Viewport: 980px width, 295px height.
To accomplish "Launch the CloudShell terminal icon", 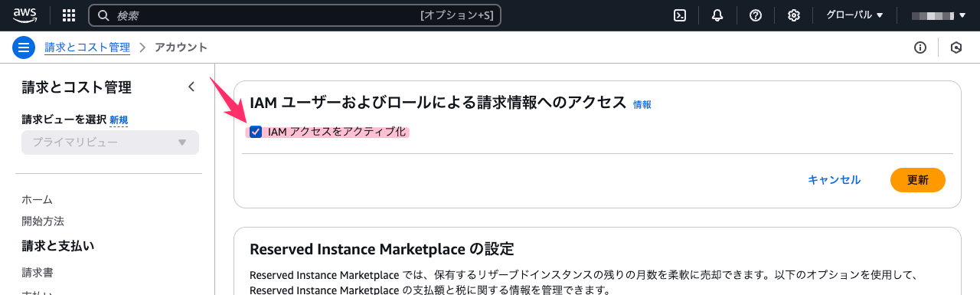I will tap(679, 15).
